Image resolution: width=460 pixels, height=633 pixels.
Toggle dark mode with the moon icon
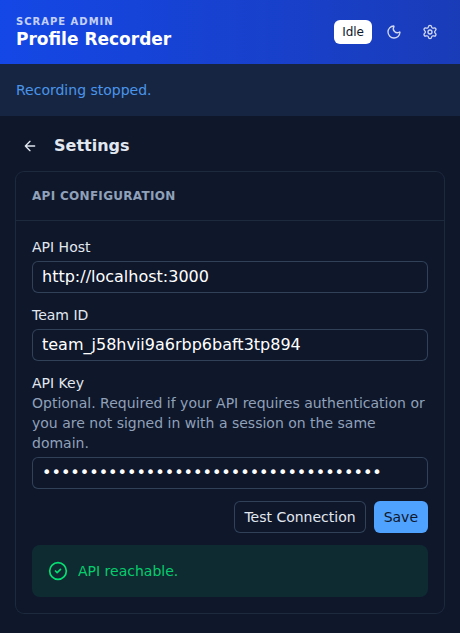(394, 32)
